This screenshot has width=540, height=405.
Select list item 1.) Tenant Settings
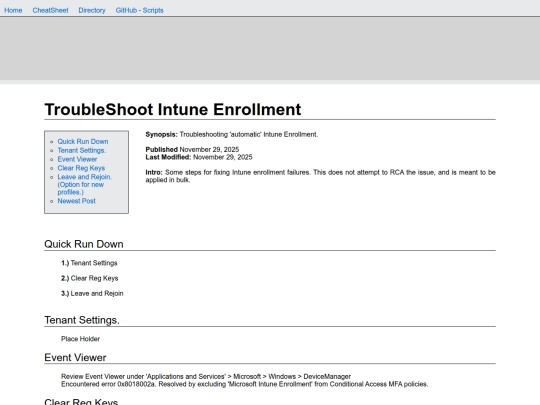pos(89,263)
